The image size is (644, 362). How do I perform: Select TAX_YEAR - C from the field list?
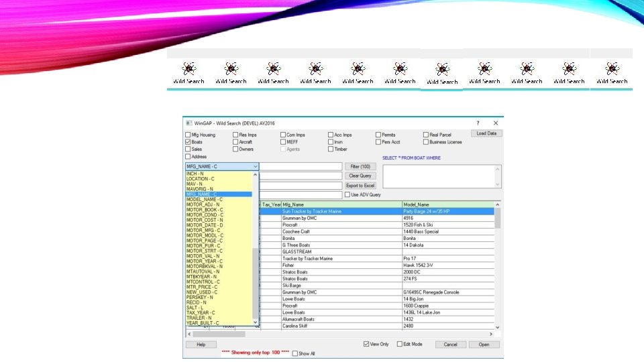coord(219,313)
